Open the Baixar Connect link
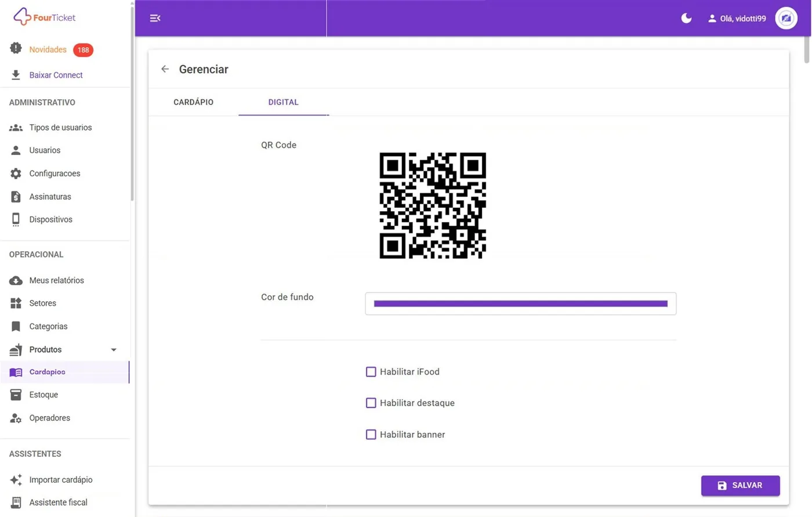Viewport: 812px width, 517px height. tap(56, 75)
